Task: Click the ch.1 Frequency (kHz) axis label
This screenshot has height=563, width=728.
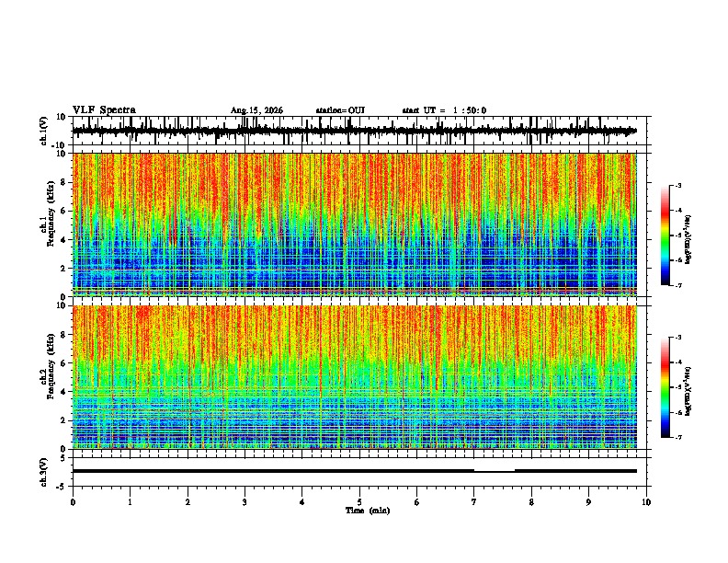Action: click(51, 224)
